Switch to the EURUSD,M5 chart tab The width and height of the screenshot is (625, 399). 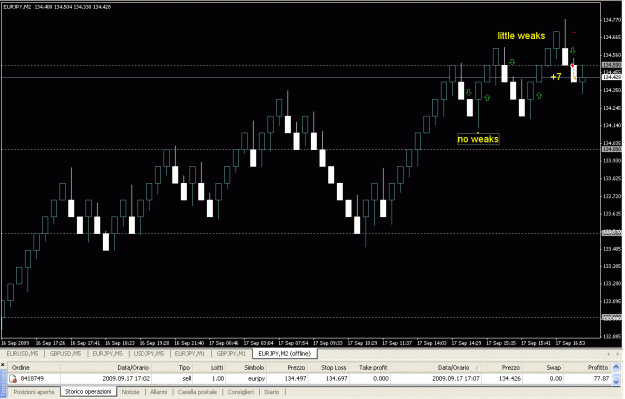point(22,354)
